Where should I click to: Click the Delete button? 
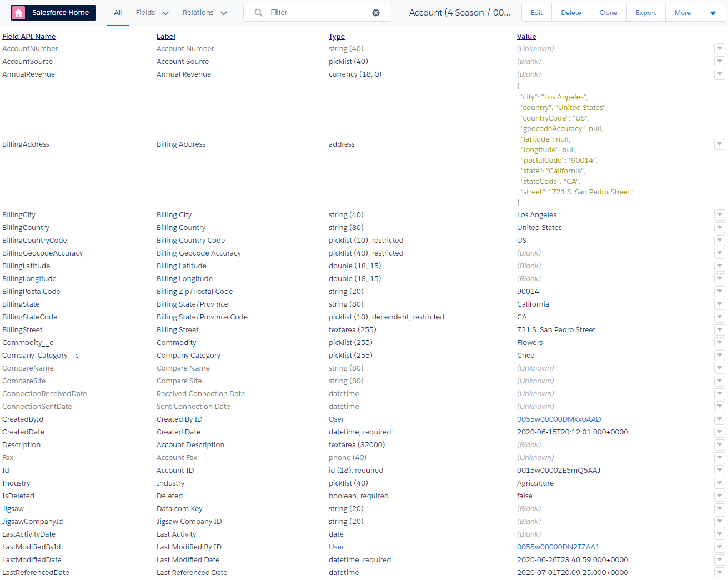click(571, 13)
